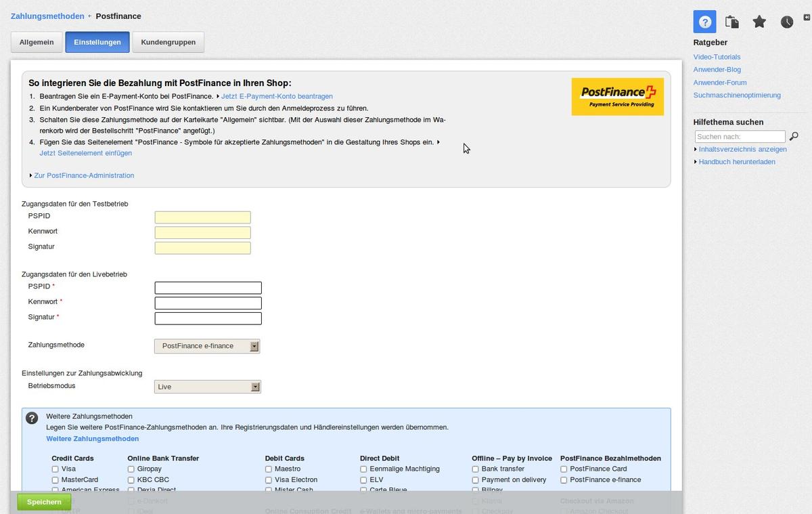Open Handbuch herunterladen link
Viewport: 812px width, 514px height.
[737, 162]
